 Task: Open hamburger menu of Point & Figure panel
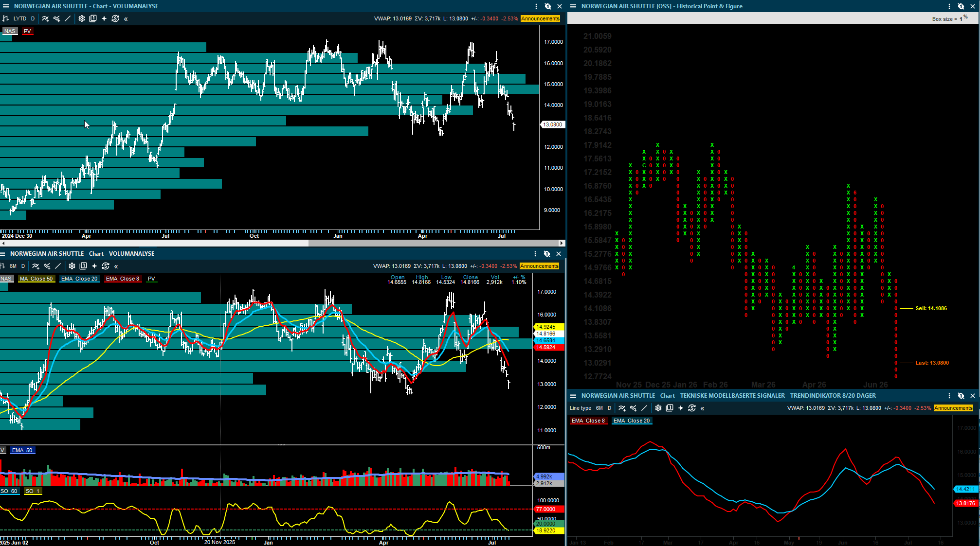573,6
